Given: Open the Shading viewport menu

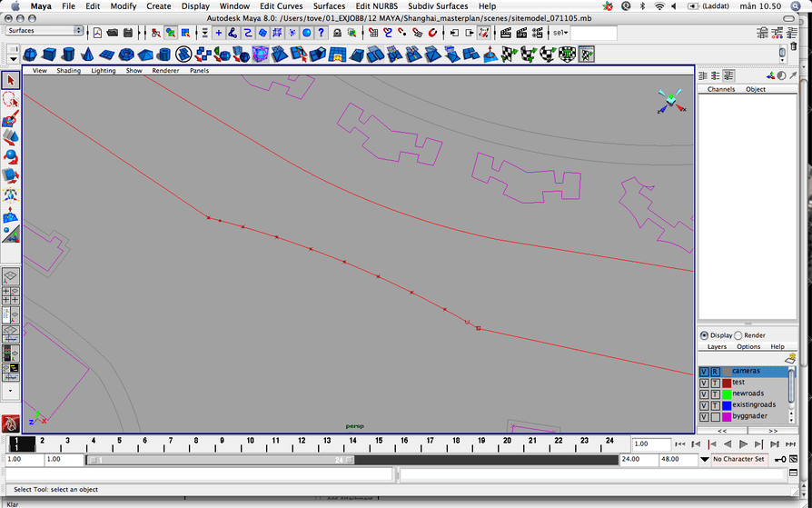Looking at the screenshot, I should pyautogui.click(x=68, y=71).
